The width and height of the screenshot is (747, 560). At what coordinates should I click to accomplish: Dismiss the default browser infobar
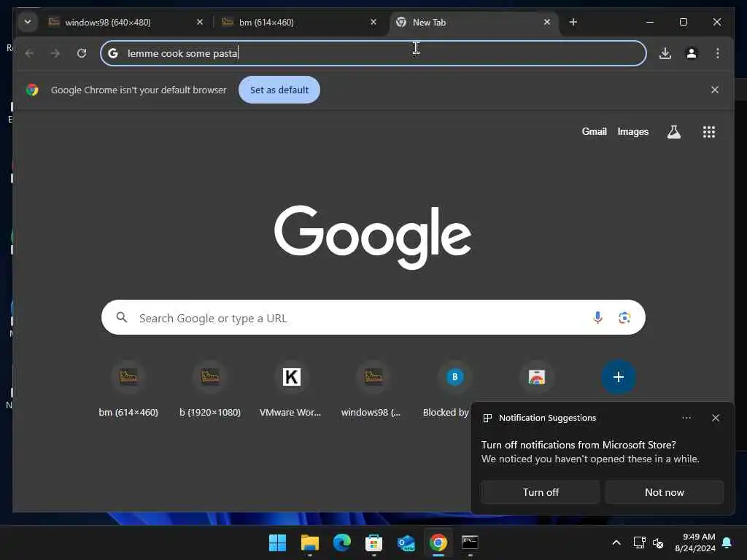(715, 90)
